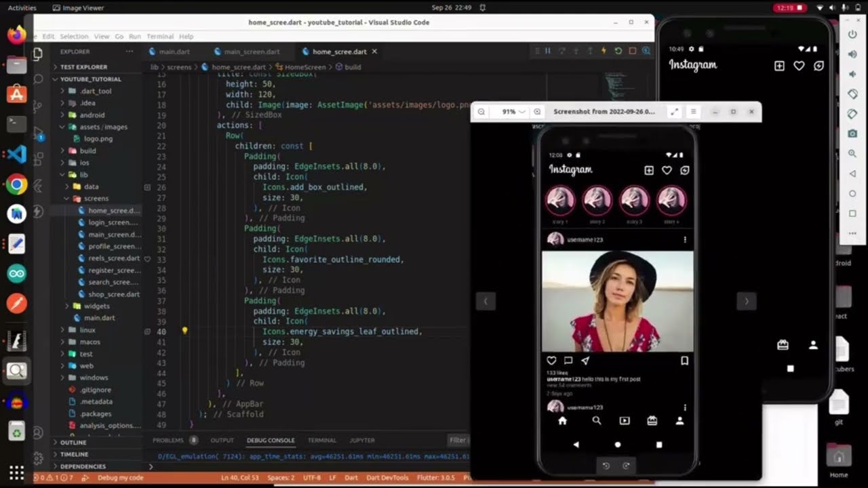Image resolution: width=868 pixels, height=488 pixels.
Task: Open Google Chrome from the Ubuntu dock
Action: click(x=17, y=184)
